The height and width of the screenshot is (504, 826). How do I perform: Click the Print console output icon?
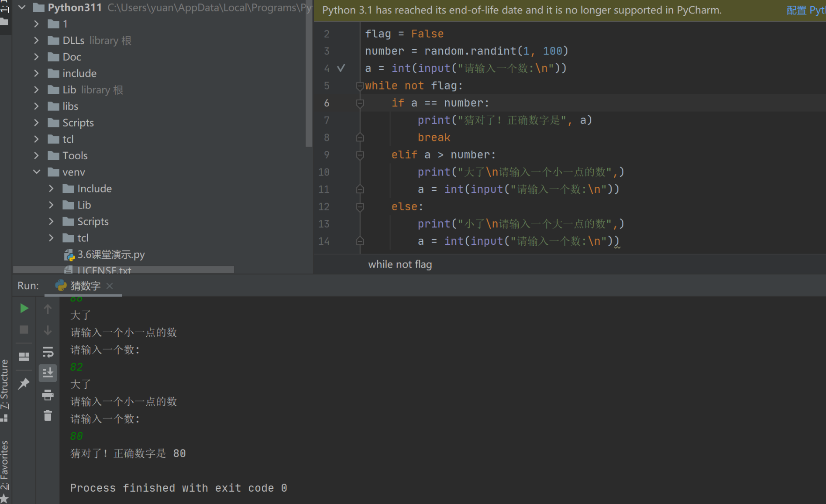[48, 395]
